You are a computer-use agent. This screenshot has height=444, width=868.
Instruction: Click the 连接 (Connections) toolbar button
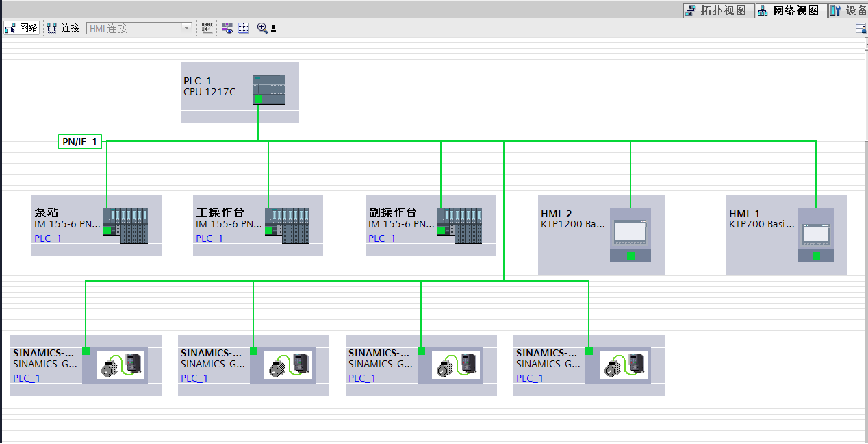point(64,28)
